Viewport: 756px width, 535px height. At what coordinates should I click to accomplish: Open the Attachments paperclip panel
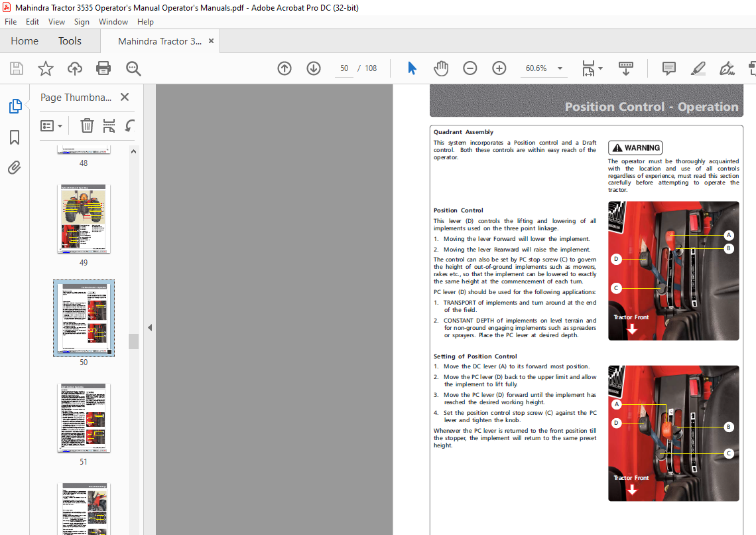[15, 168]
